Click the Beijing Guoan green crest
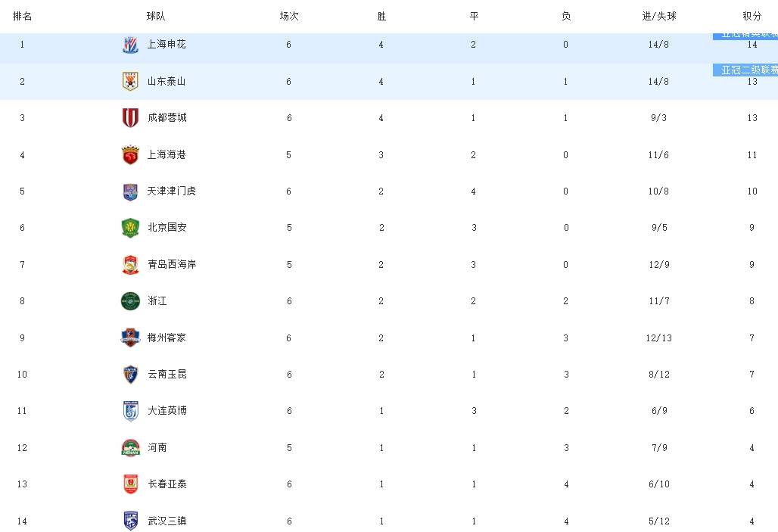The width and height of the screenshot is (778, 532). tap(130, 228)
